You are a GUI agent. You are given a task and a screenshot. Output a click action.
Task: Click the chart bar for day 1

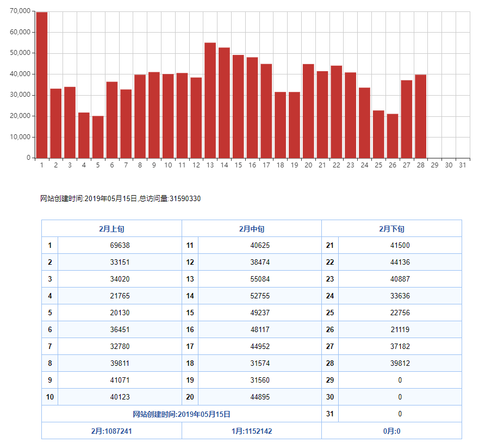(42, 85)
